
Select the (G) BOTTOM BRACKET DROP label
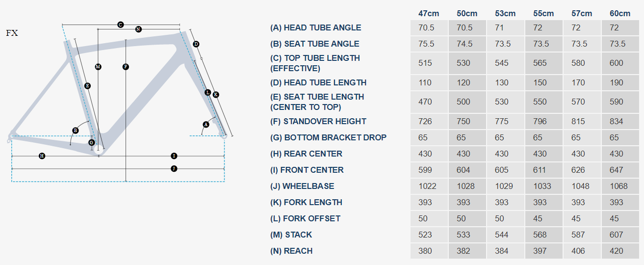point(328,137)
